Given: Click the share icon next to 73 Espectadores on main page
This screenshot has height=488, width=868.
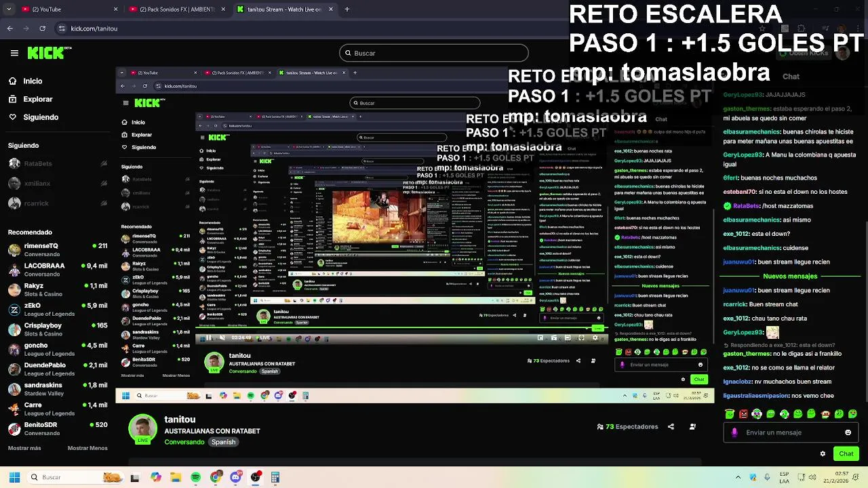Looking at the screenshot, I should point(671,427).
